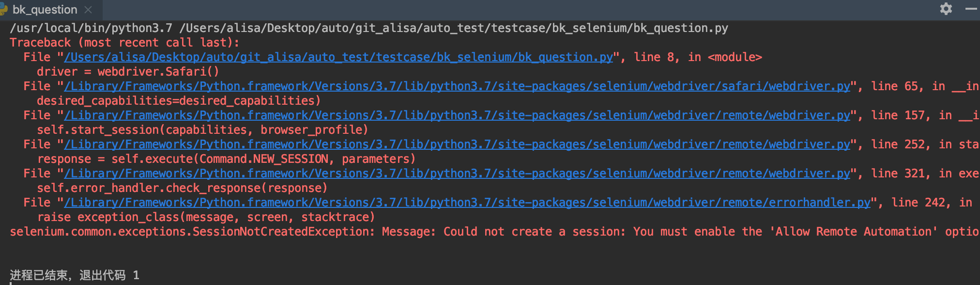Click the SessionNotCreatedException error message line
Image resolution: width=980 pixels, height=285 pixels.
tap(495, 232)
